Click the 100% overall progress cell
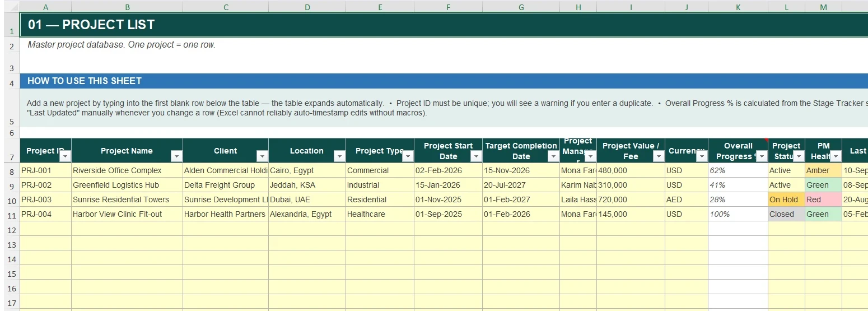The width and height of the screenshot is (868, 311). (x=738, y=214)
